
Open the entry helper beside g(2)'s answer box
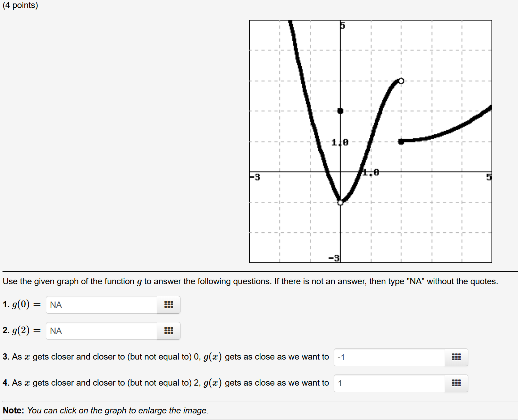168,331
